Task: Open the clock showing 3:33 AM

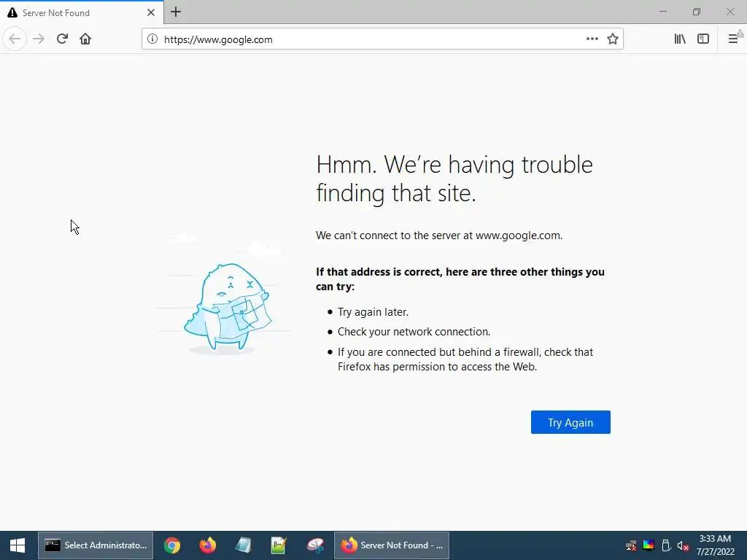Action: point(715,545)
